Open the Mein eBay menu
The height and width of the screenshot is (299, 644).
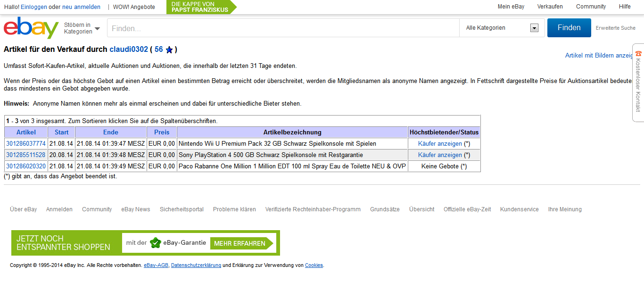[x=511, y=7]
